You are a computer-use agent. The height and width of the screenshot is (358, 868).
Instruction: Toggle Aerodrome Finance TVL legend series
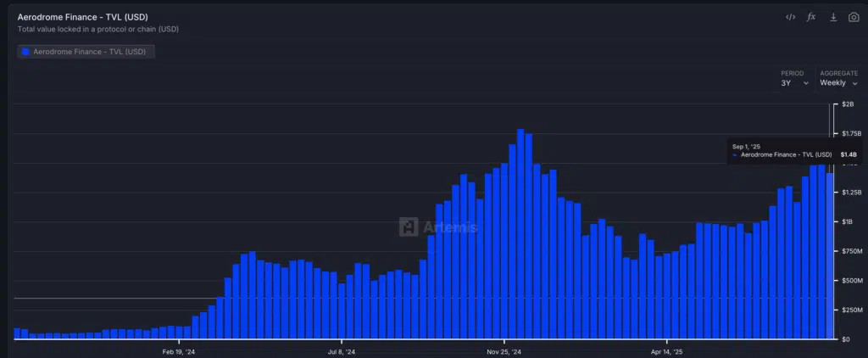(88, 52)
